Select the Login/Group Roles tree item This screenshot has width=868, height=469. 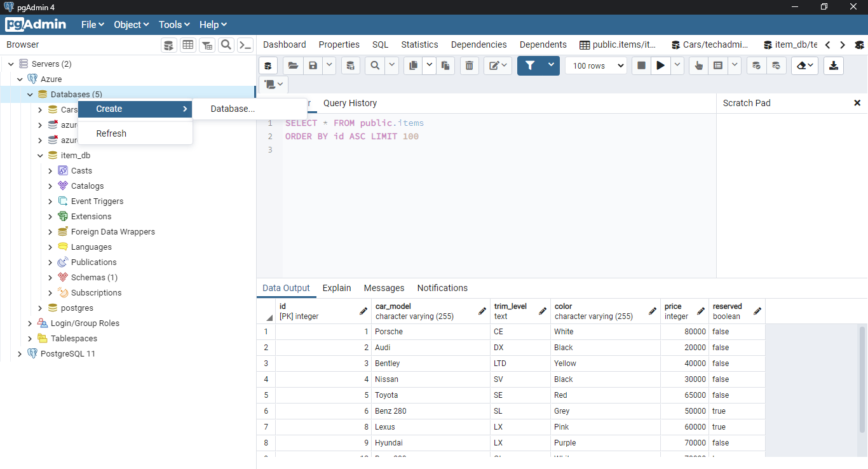click(85, 323)
